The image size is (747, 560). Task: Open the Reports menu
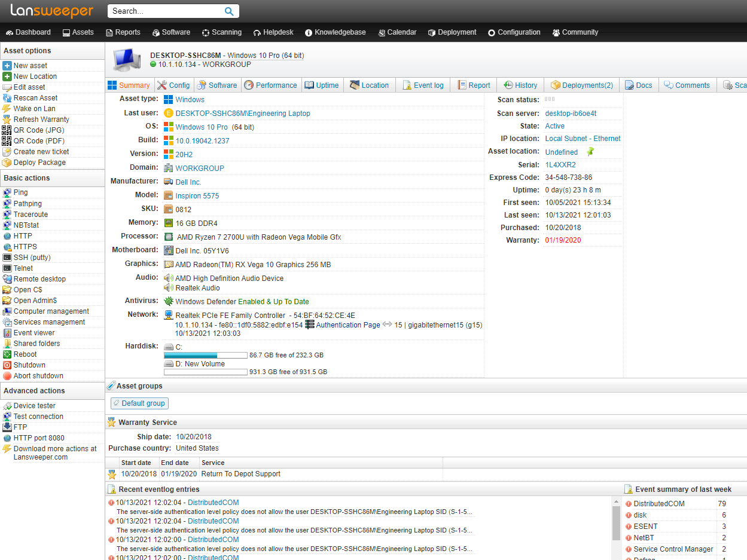123,32
